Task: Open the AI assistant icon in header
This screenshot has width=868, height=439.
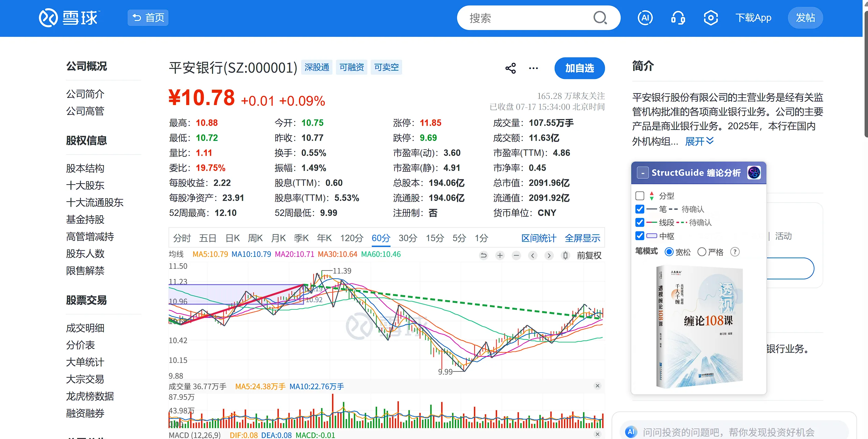Action: 645,18
